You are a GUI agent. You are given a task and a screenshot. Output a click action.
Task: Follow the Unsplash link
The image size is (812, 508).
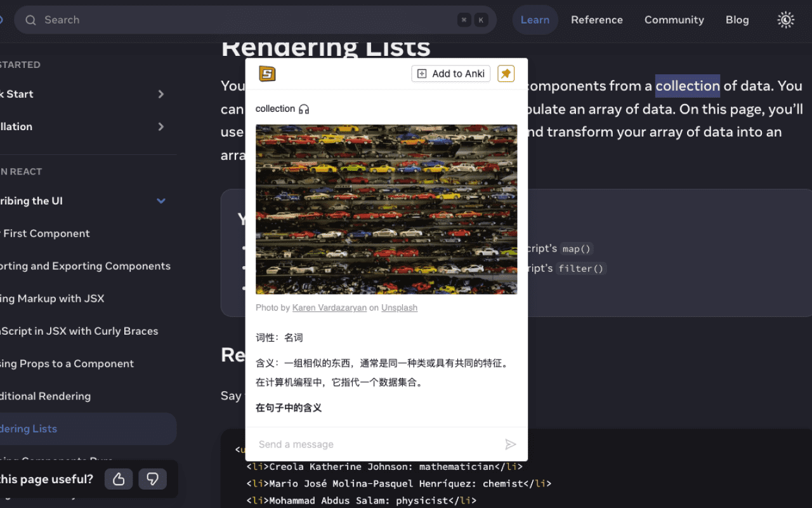[399, 308]
